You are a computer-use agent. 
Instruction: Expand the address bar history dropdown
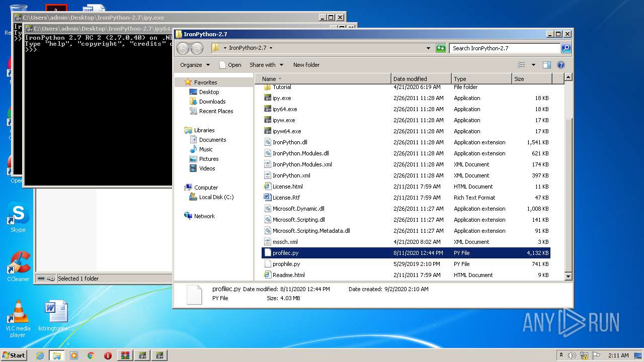pos(428,48)
